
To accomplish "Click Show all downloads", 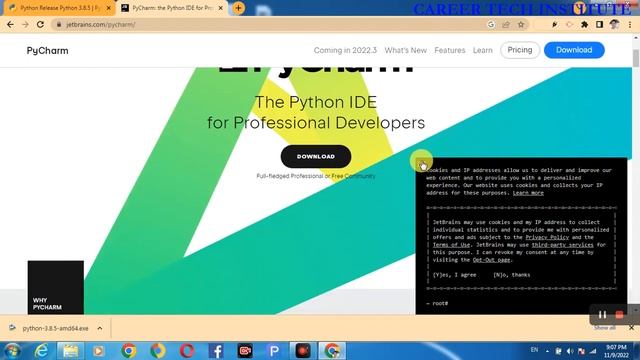I will coord(604,328).
